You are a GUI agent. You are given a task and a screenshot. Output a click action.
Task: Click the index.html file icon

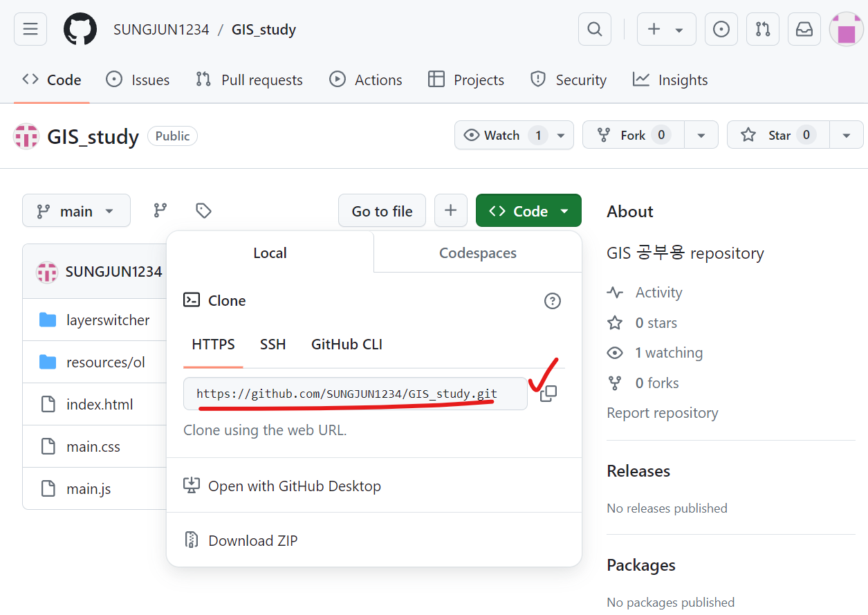[48, 404]
